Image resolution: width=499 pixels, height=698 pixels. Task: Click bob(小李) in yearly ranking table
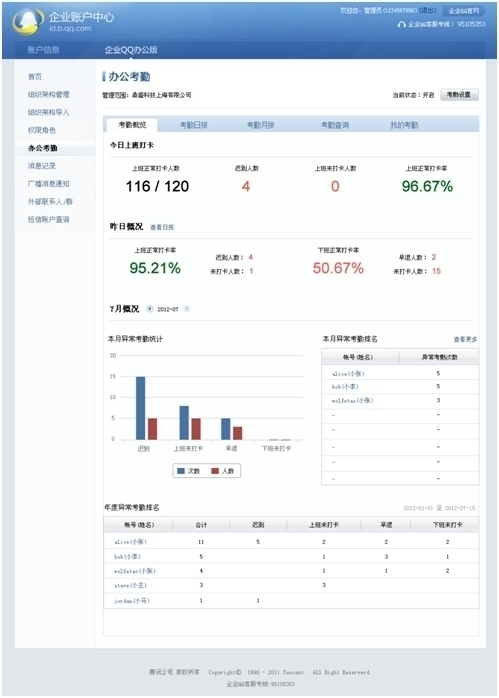pyautogui.click(x=127, y=557)
